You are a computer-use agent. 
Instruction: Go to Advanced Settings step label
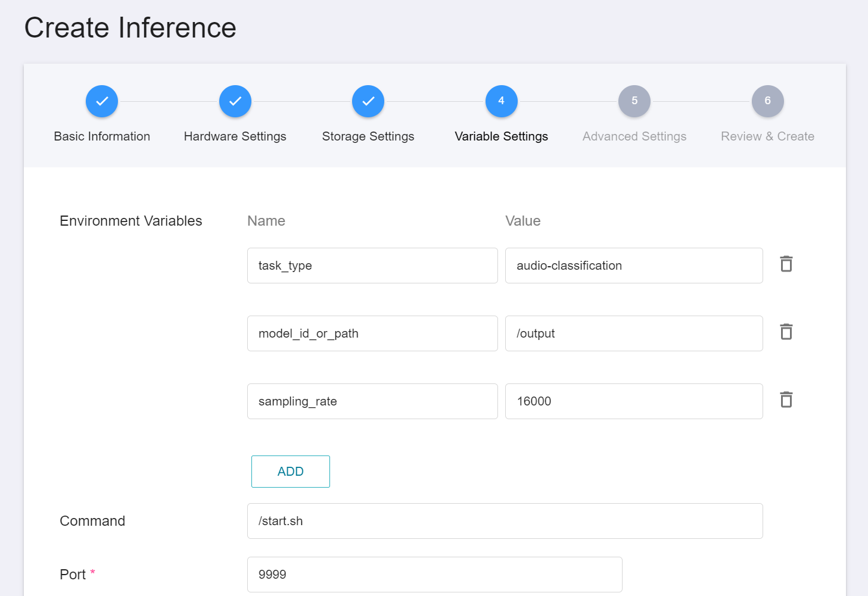pos(634,136)
